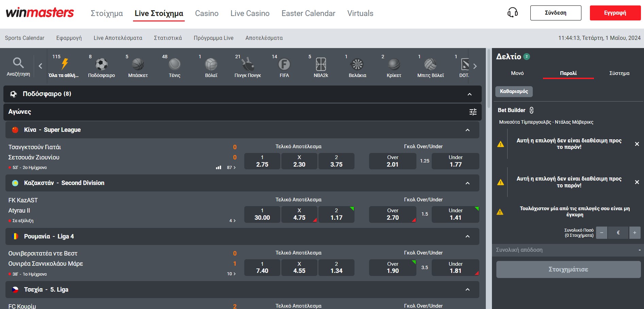Select odds 2.75 for Τσανγκτσούν home win

click(262, 161)
